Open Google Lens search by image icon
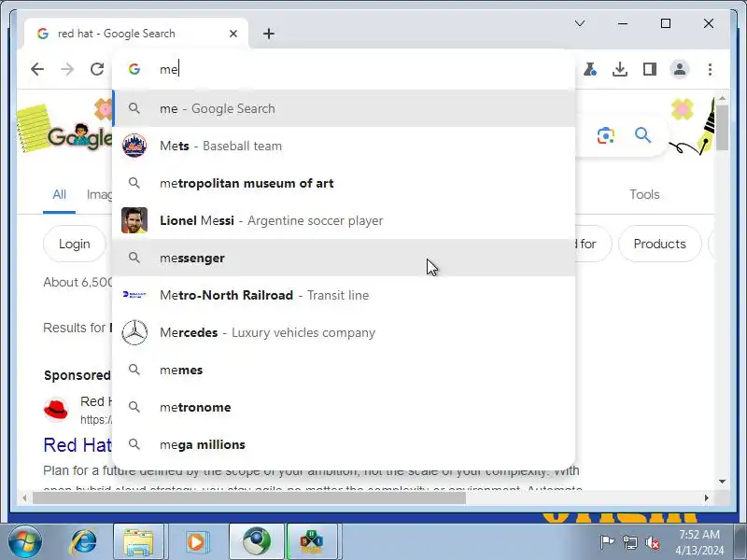Viewport: 747px width, 560px height. 605,135
